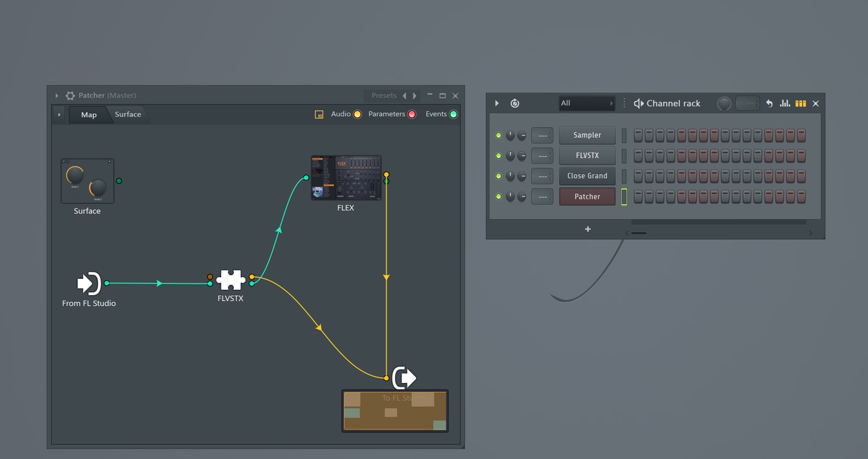Select the FLVSTX puzzle-piece plugin node
The image size is (868, 459).
click(x=230, y=280)
